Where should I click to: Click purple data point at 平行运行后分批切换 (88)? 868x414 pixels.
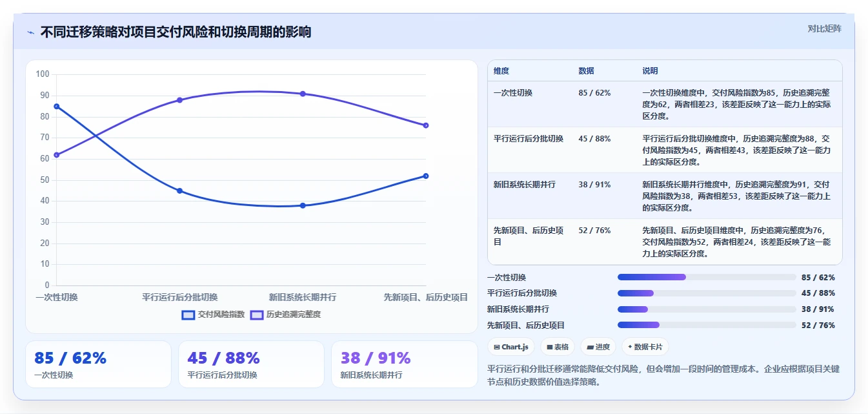click(179, 100)
